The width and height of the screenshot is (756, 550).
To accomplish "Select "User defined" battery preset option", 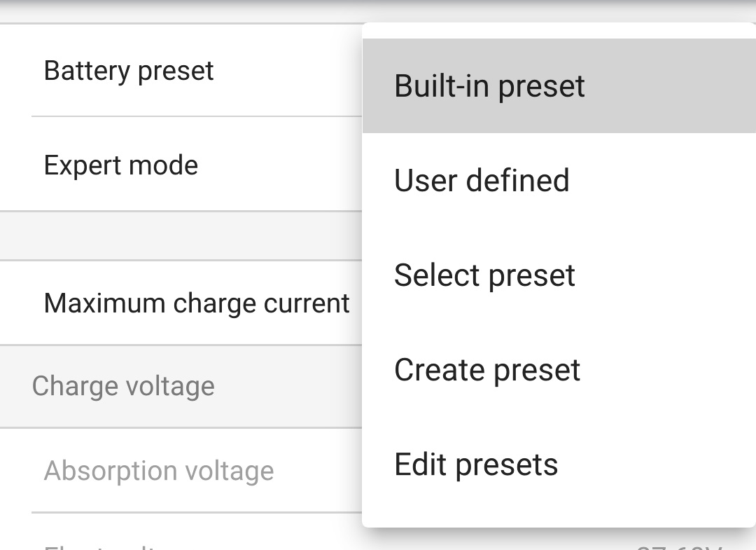I will click(x=482, y=180).
